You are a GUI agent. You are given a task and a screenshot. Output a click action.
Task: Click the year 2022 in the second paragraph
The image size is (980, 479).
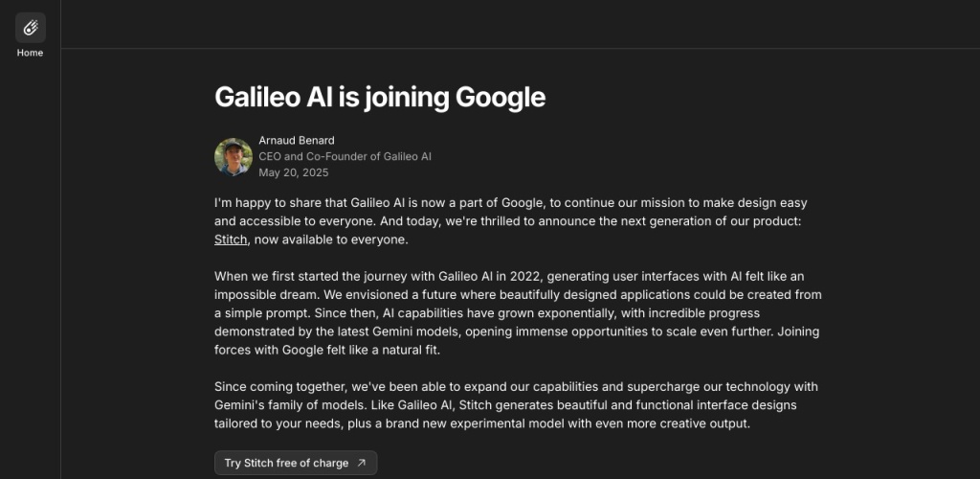(x=523, y=277)
